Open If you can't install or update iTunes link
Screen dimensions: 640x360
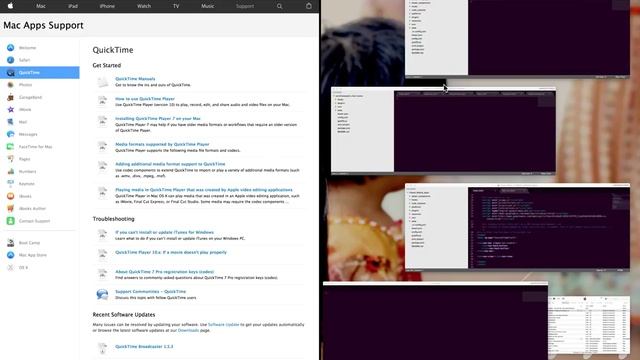164,232
